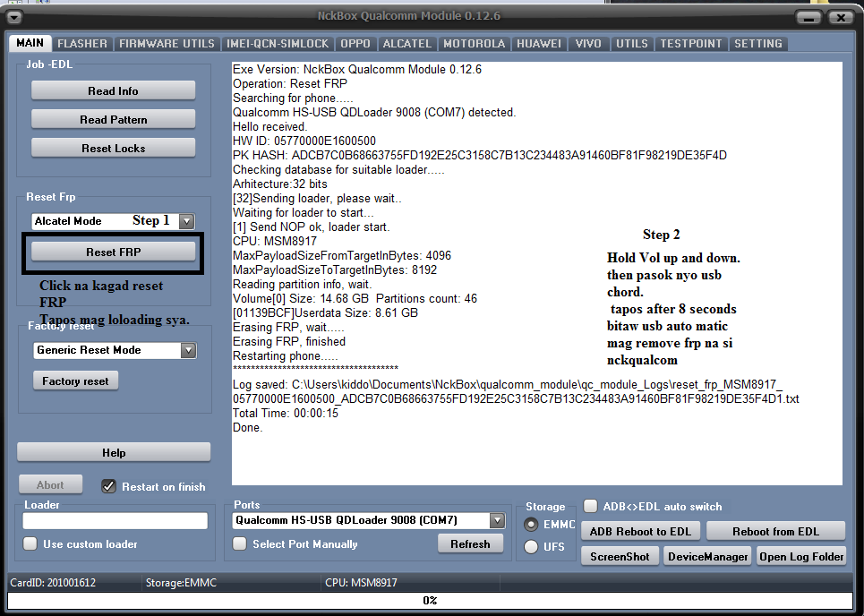Click the 'Log saved' path line
This screenshot has height=616, width=864.
[x=516, y=392]
